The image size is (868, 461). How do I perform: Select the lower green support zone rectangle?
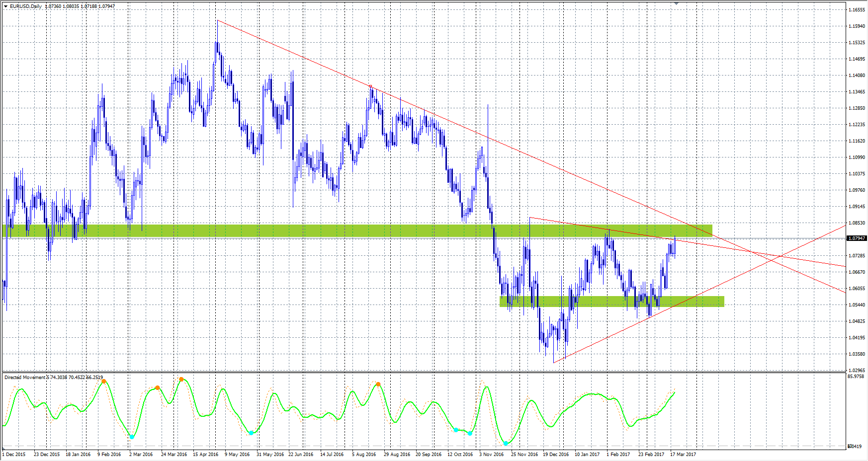click(612, 301)
